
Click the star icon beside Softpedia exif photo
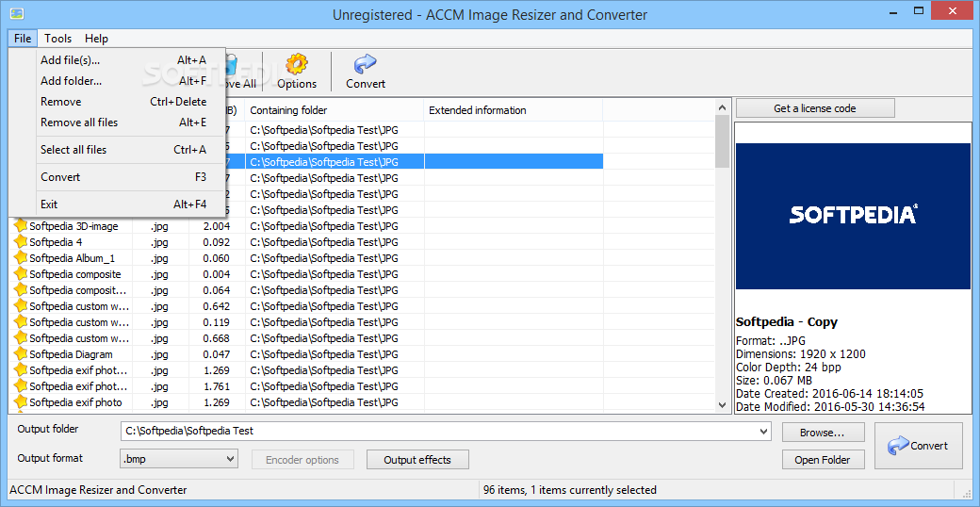[x=22, y=402]
